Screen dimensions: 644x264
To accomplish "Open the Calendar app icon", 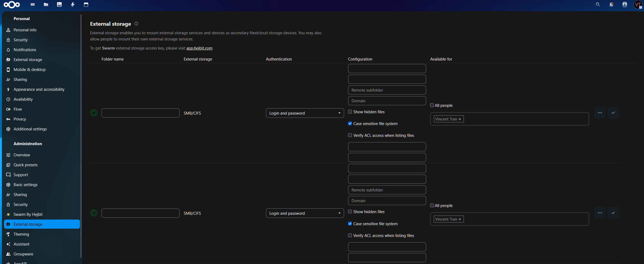I will tap(86, 5).
